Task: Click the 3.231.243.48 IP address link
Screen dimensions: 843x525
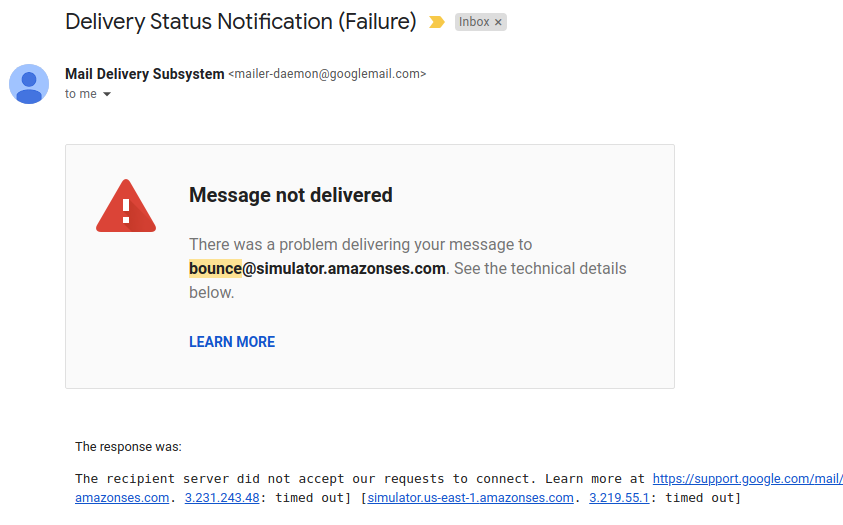Action: coord(222,498)
